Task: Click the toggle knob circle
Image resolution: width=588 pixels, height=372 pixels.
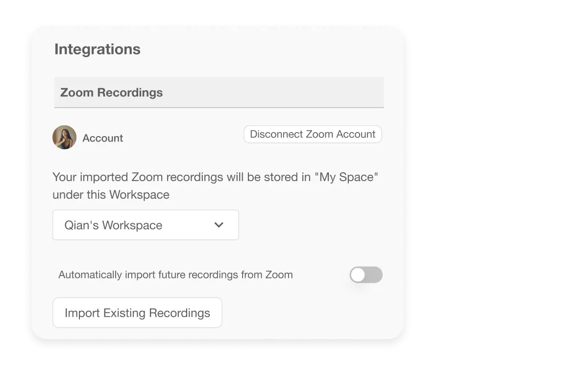Action: click(359, 275)
